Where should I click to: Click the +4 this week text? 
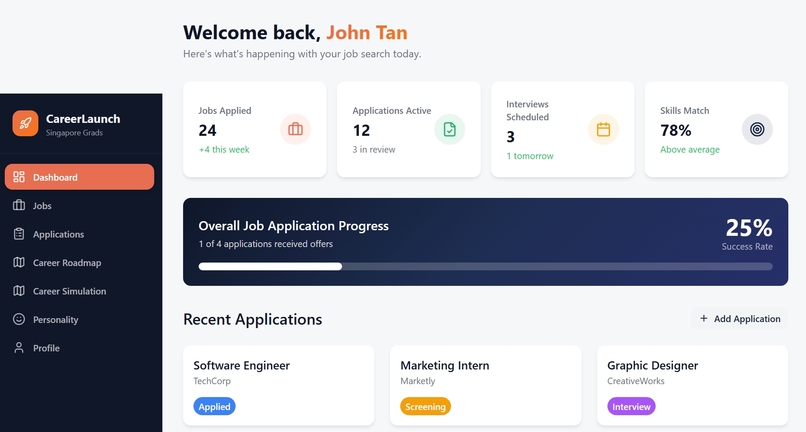224,150
